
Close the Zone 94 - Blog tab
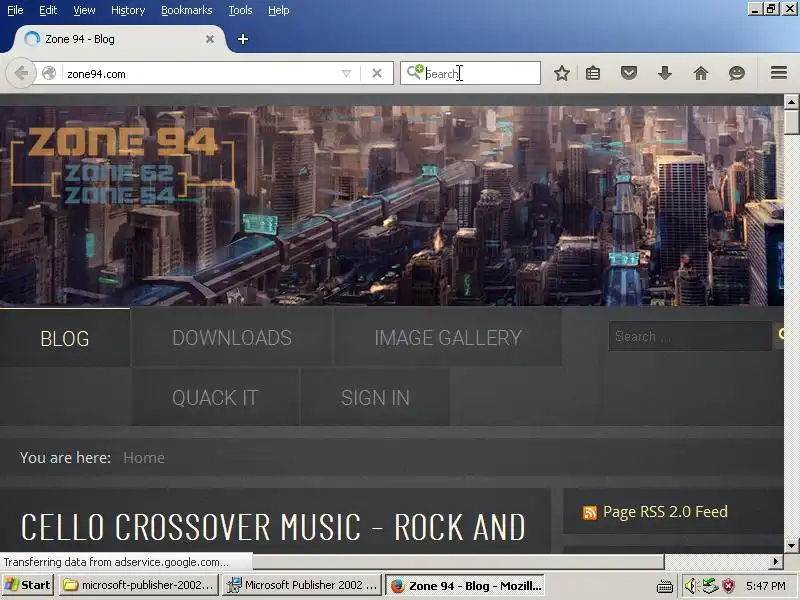pyautogui.click(x=210, y=39)
